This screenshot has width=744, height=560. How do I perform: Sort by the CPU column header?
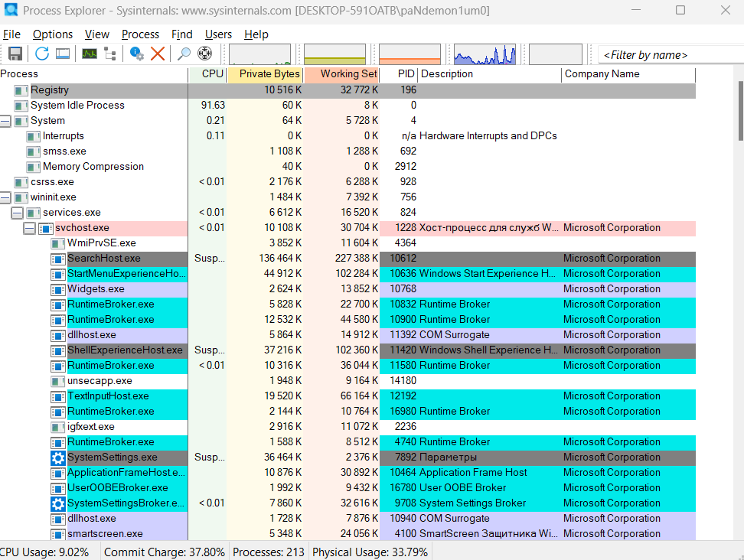click(208, 74)
